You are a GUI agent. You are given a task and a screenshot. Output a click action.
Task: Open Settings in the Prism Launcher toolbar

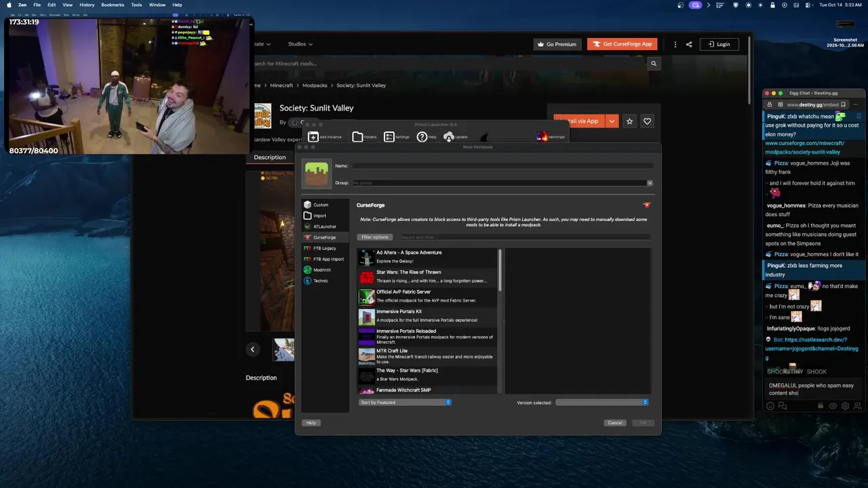coord(397,137)
